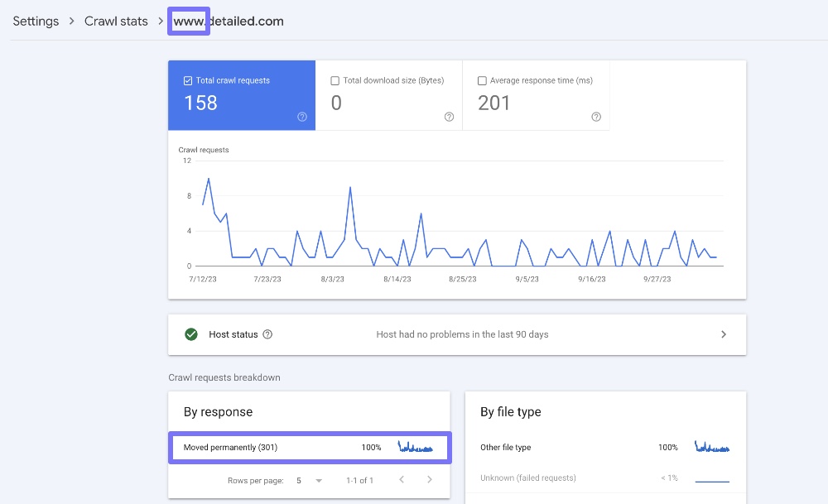The width and height of the screenshot is (828, 504).
Task: Click the 'Crawl requests breakdown' heading
Action: point(224,377)
